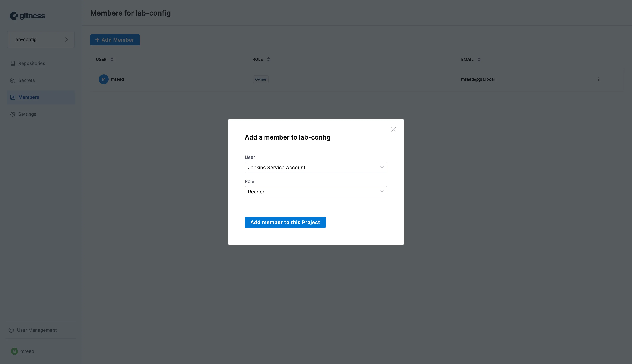This screenshot has width=632, height=364.
Task: Open the three-dot menu for mreed
Action: tap(599, 79)
